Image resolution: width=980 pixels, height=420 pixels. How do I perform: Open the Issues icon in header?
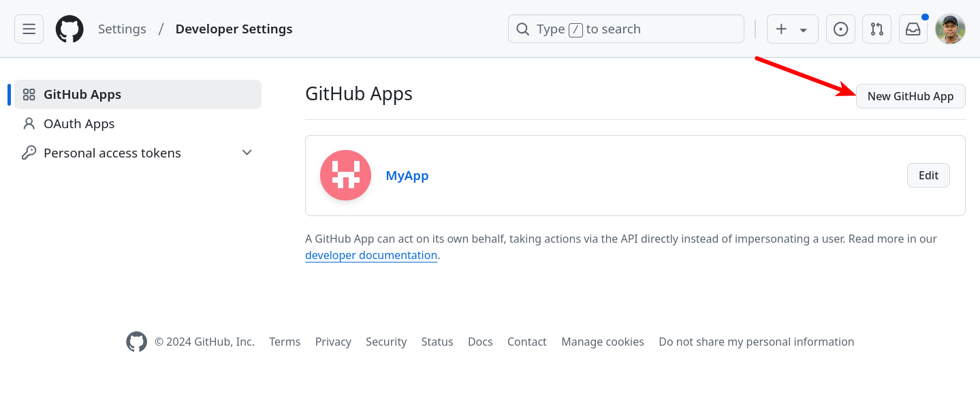[x=840, y=29]
